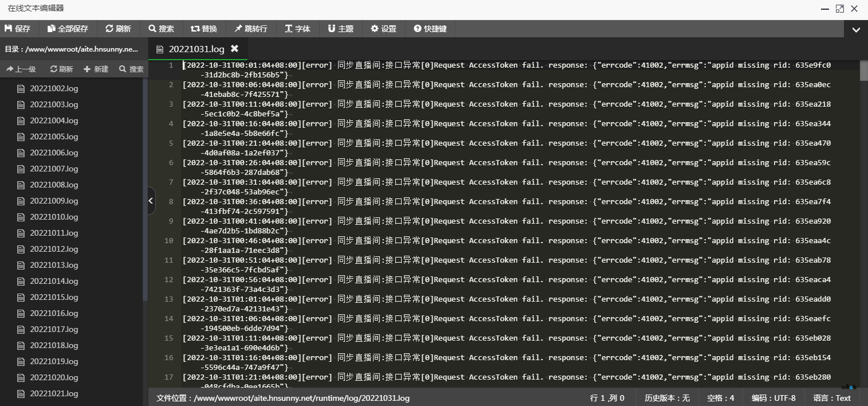Click line number 13 in gutter
868x406 pixels.
coord(168,299)
